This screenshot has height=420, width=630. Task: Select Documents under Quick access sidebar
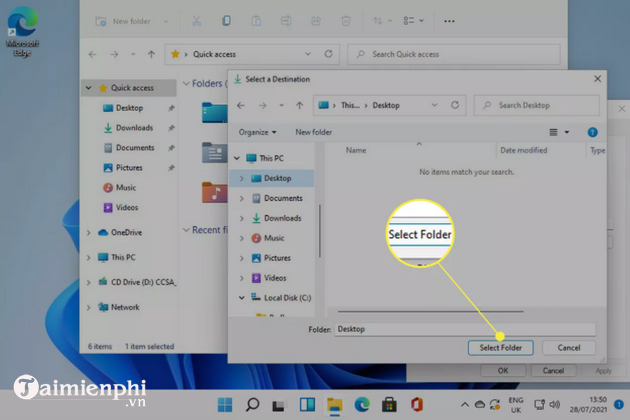(x=135, y=148)
